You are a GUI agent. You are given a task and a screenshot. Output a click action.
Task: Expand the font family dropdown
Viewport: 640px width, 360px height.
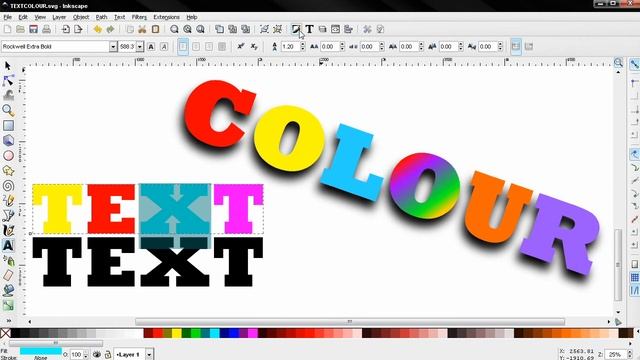coord(113,47)
